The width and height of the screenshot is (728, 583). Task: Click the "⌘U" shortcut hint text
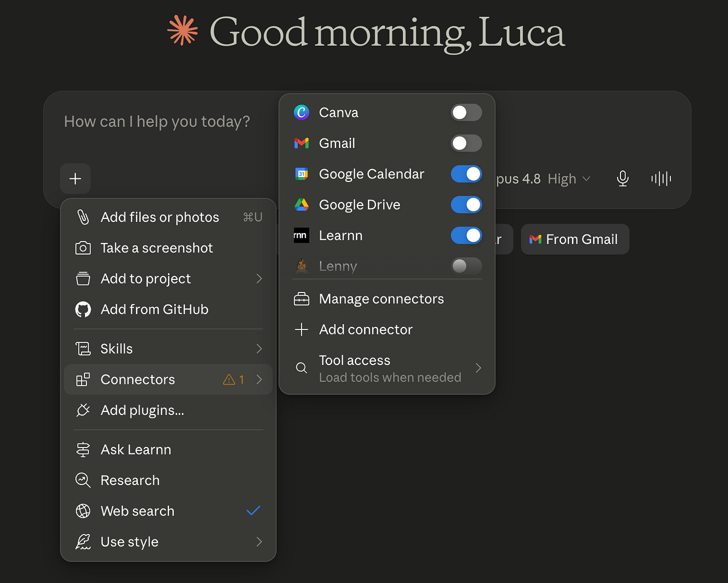point(252,217)
